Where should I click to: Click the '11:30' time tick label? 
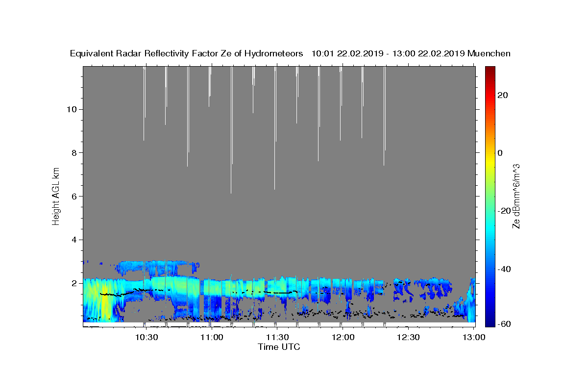[x=277, y=337]
